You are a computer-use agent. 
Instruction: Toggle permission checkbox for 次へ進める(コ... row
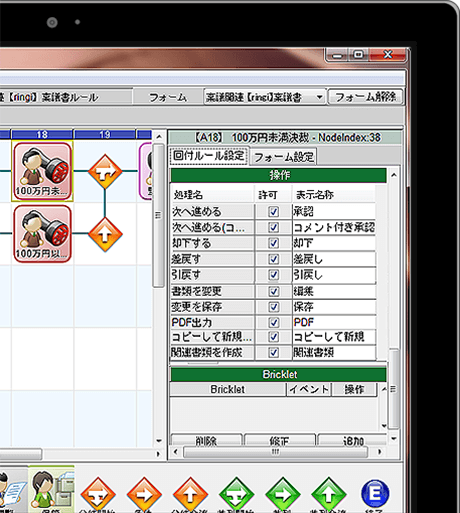point(274,227)
